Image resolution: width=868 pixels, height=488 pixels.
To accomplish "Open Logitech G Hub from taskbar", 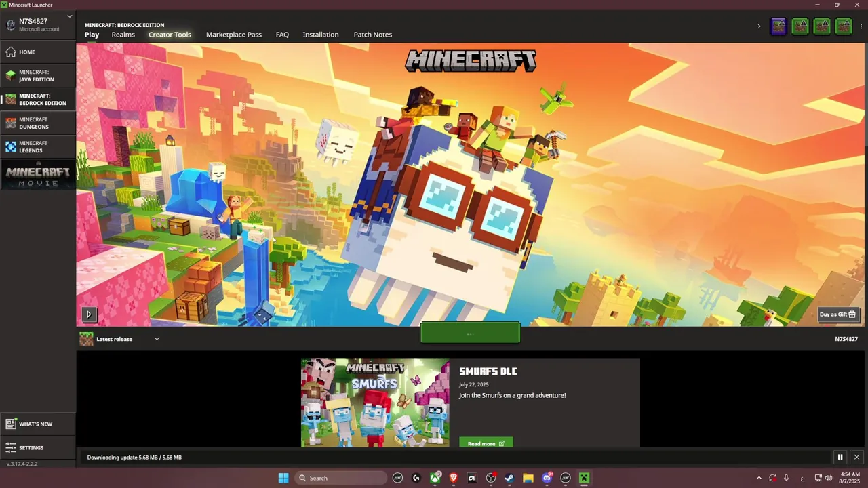I will 416,478.
